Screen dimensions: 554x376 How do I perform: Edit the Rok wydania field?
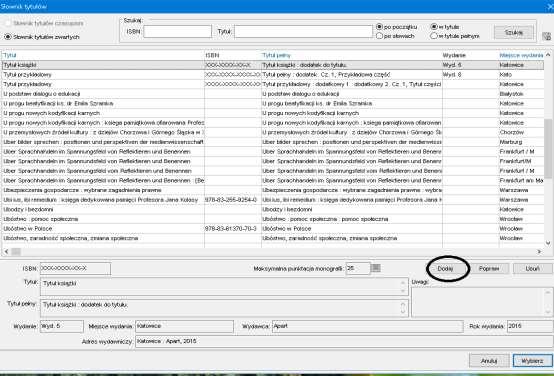click(530, 326)
